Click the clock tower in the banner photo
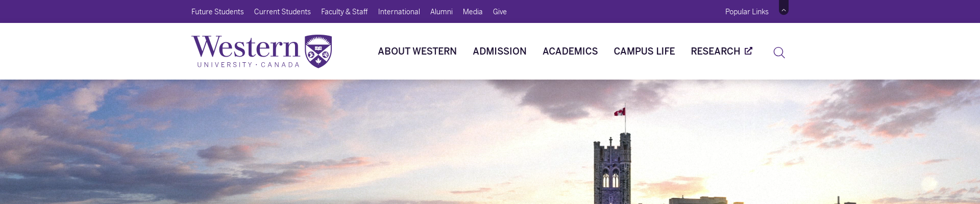 [612, 169]
